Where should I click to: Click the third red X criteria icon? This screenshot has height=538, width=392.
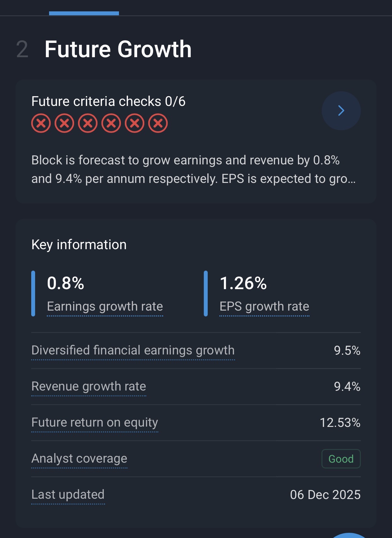(88, 123)
